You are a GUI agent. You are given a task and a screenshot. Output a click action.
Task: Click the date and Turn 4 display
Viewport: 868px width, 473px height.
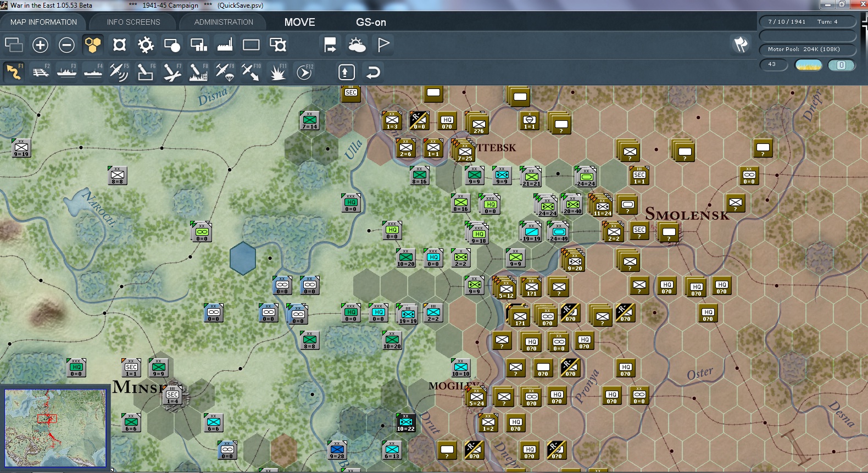pos(808,21)
